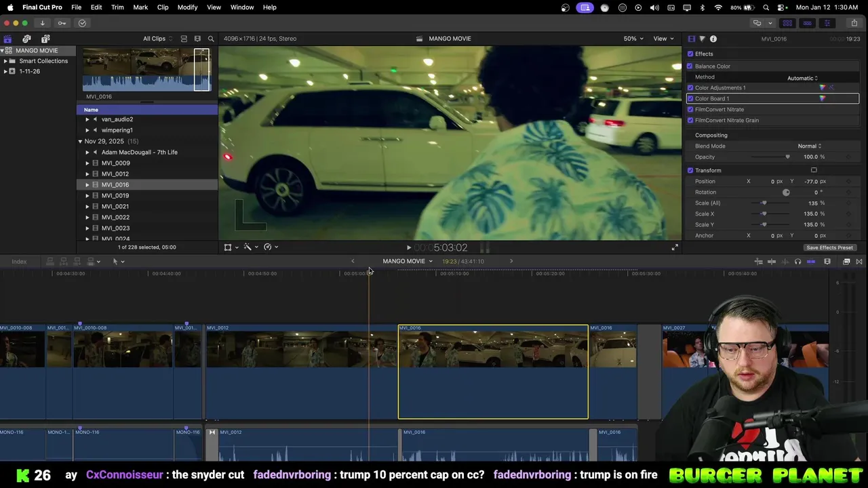868x488 pixels.
Task: Open Background Tasks checkmark icon
Action: click(x=82, y=23)
